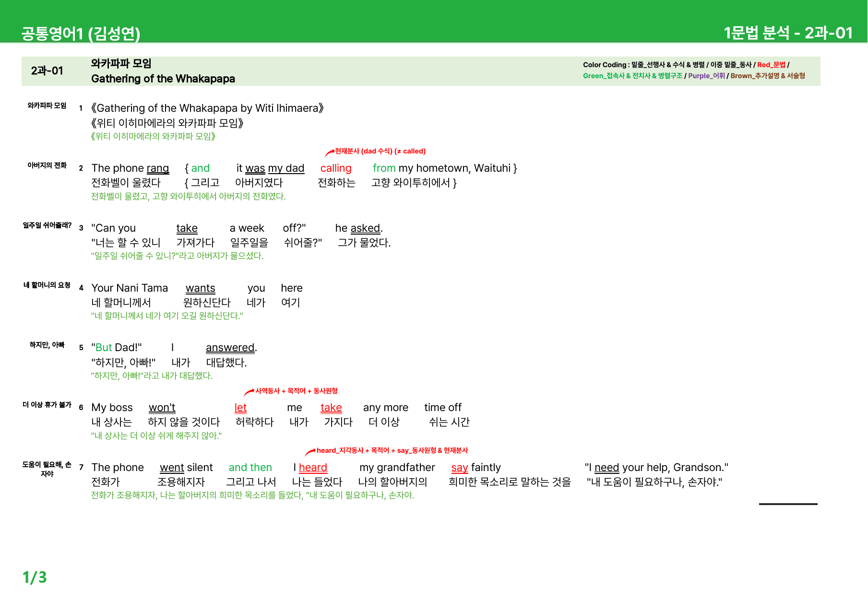Click the header text 1문법 분석 - 2과-01
Screen dimensions: 868x613
pyautogui.click(x=788, y=33)
